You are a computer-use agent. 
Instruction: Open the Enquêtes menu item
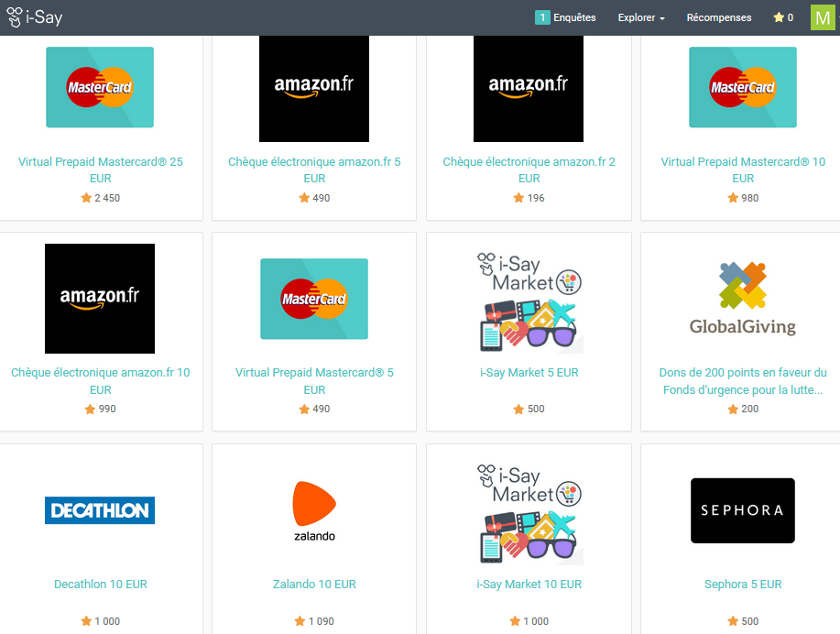(574, 17)
